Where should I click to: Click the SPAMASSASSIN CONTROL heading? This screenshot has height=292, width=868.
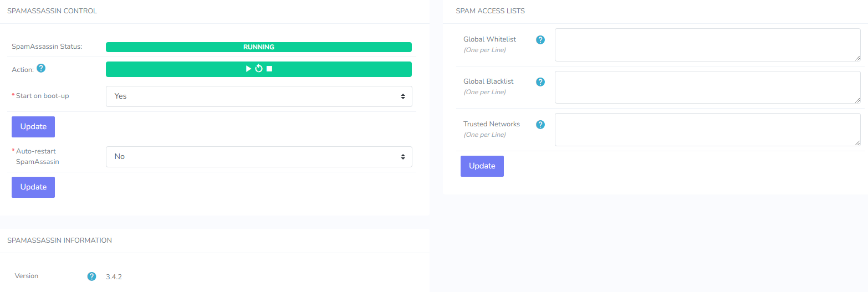[x=52, y=11]
